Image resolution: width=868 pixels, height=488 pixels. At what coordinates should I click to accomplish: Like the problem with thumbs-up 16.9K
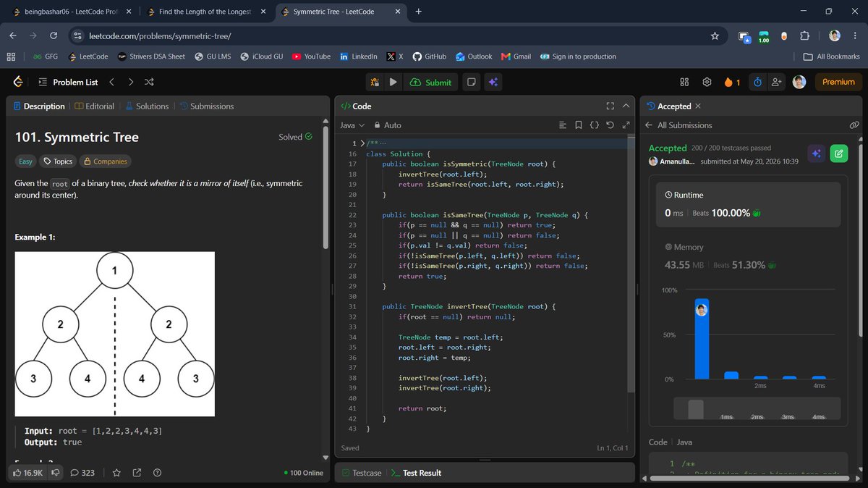[x=28, y=473]
